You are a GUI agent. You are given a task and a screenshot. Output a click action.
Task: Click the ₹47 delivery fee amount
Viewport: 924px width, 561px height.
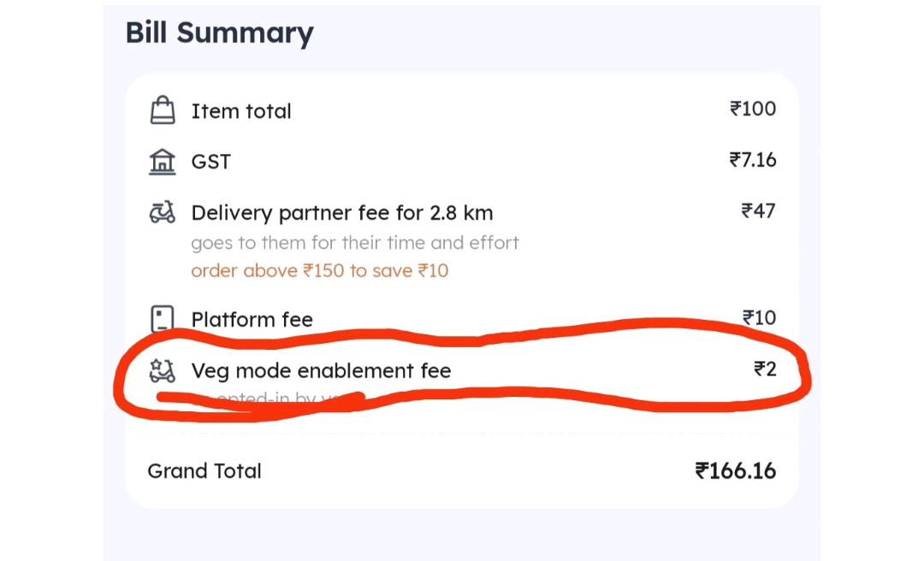tap(758, 211)
